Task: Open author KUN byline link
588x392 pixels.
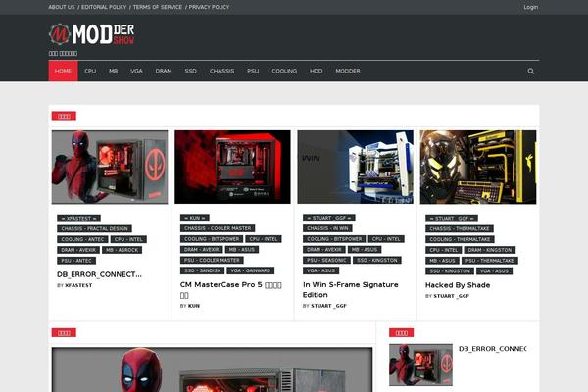Action: 194,306
